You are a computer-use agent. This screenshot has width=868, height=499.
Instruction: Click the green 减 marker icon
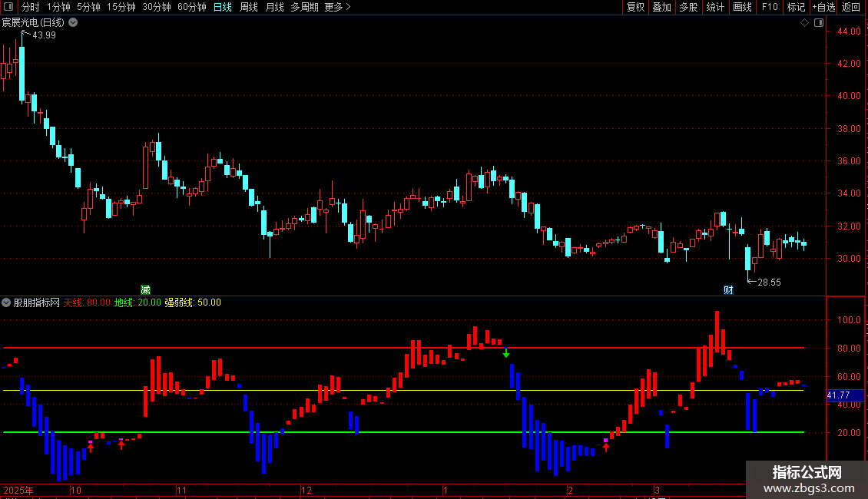click(146, 290)
